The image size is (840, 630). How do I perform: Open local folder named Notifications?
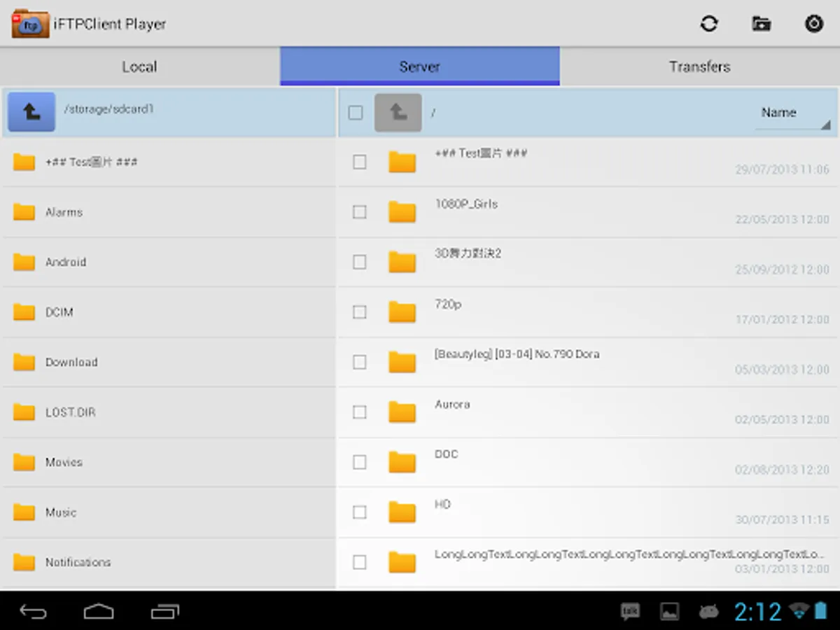[78, 562]
